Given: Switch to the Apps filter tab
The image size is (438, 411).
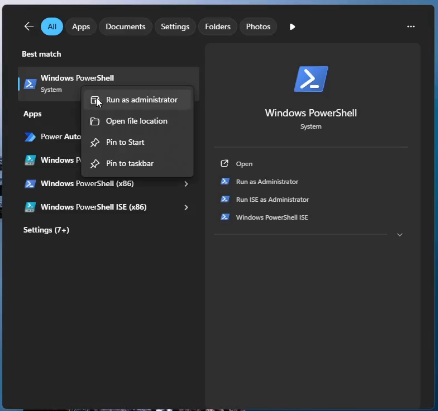Looking at the screenshot, I should coord(81,27).
